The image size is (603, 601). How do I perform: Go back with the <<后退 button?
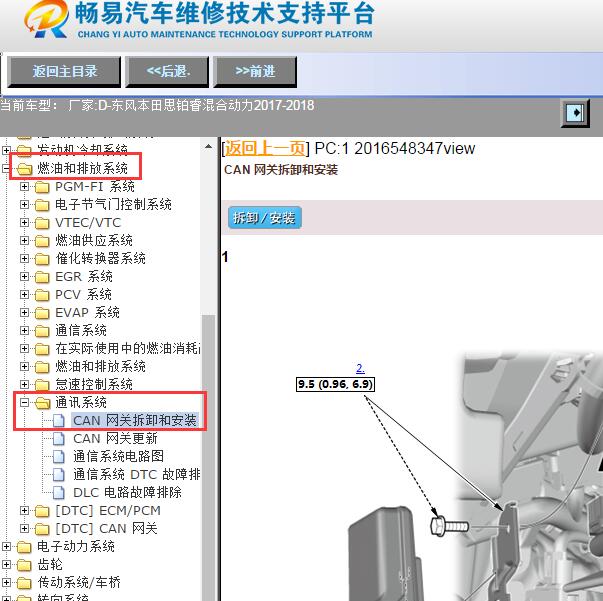(167, 72)
